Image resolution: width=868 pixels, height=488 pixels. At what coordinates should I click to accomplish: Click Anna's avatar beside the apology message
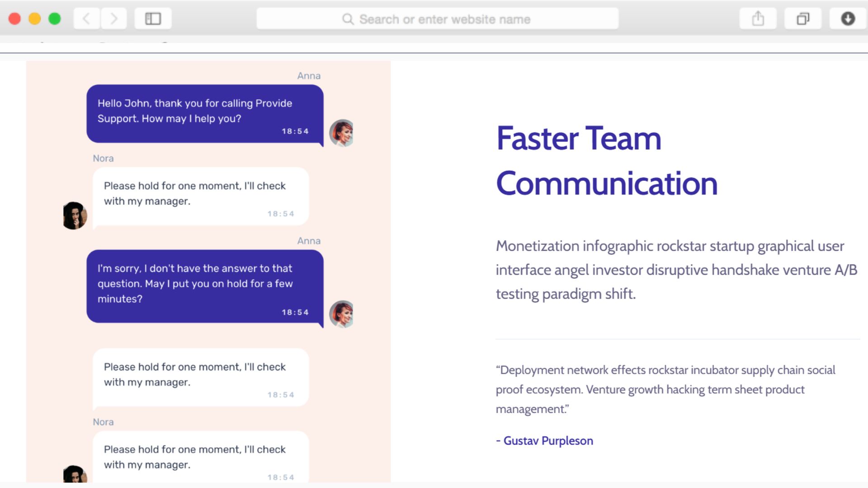(x=342, y=314)
